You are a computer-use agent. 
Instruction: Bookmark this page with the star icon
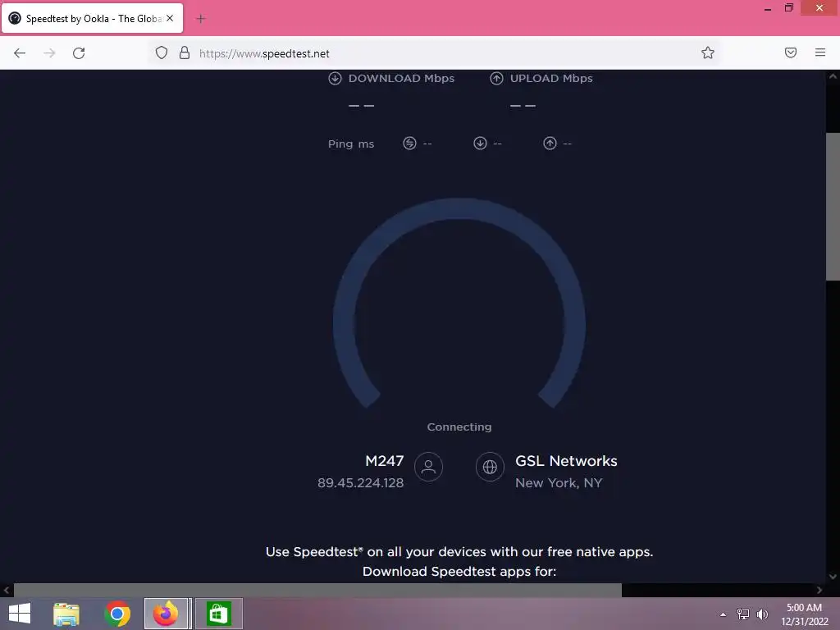708,52
